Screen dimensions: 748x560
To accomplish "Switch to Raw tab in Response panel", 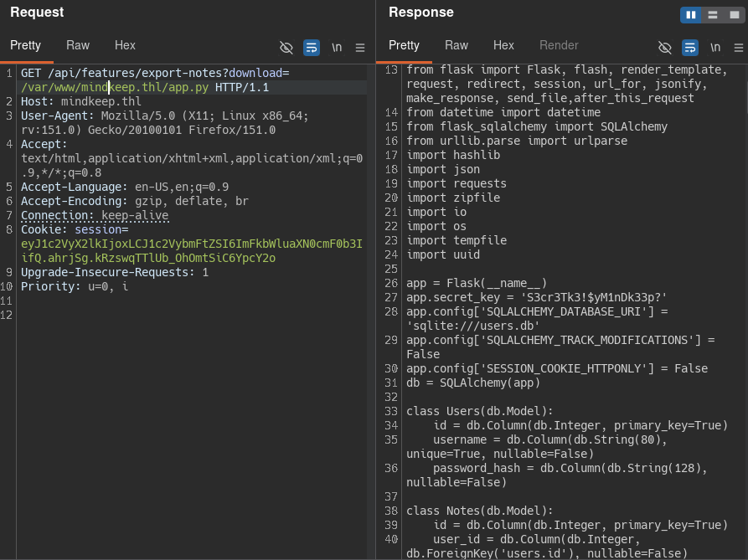I will click(x=457, y=45).
